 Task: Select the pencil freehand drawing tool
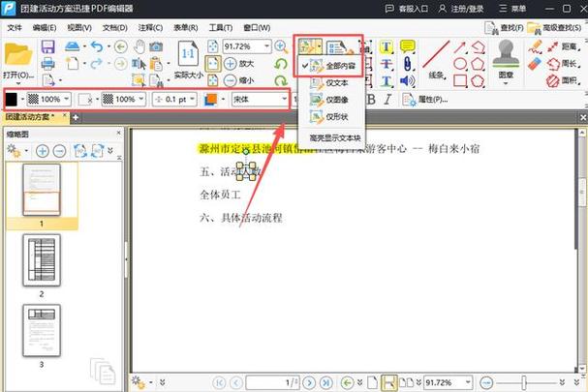coord(535,46)
